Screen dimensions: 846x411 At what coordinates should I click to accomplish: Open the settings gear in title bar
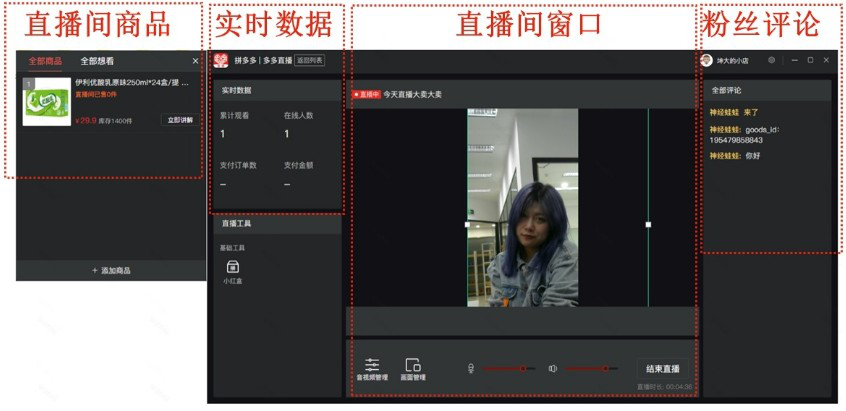click(x=772, y=60)
